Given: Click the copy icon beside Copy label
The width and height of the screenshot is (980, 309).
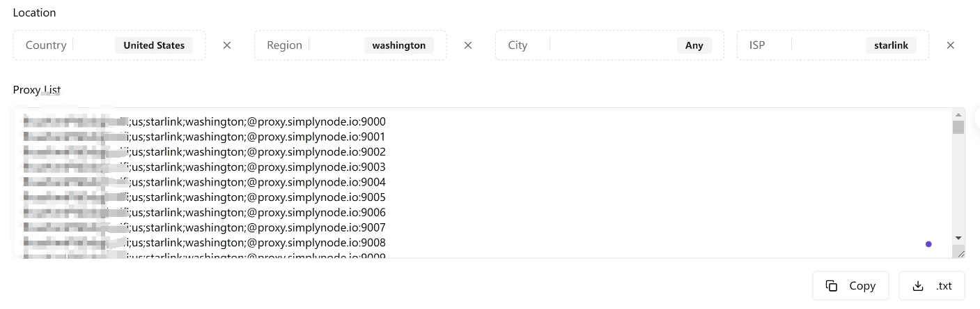Looking at the screenshot, I should (832, 286).
